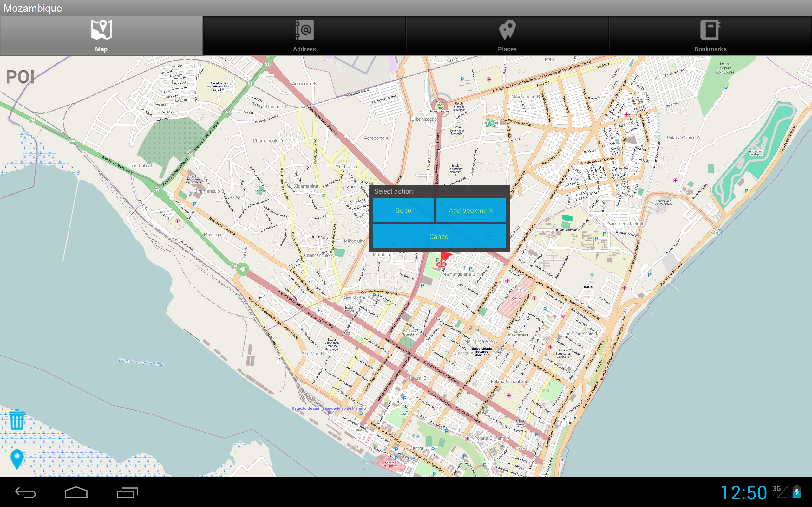This screenshot has height=507, width=812.
Task: Open the Bookmarks tab
Action: click(711, 35)
